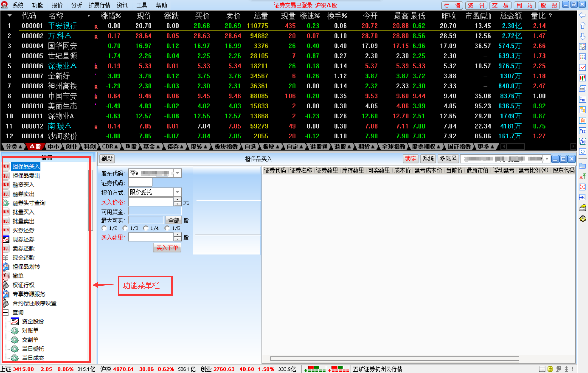The height and width of the screenshot is (373, 588).
Task: Sort by the 涨幅% column header
Action: [111, 16]
